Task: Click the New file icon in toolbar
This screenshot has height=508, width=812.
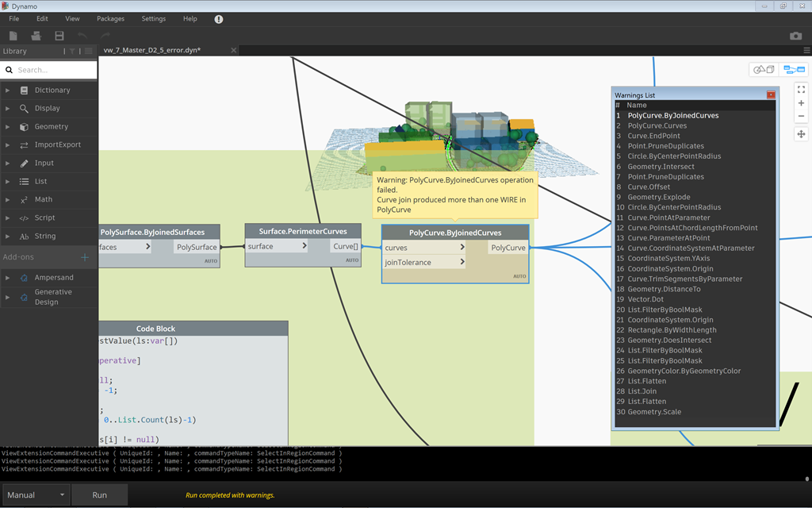Action: pyautogui.click(x=13, y=36)
